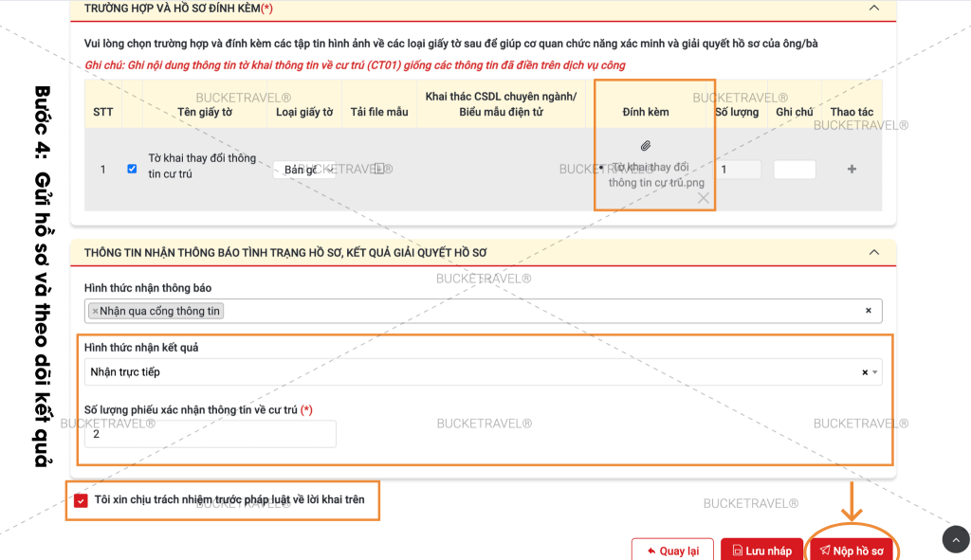Clear the 'Nhận trực tiếp' result selection
This screenshot has height=560, width=971.
click(864, 372)
